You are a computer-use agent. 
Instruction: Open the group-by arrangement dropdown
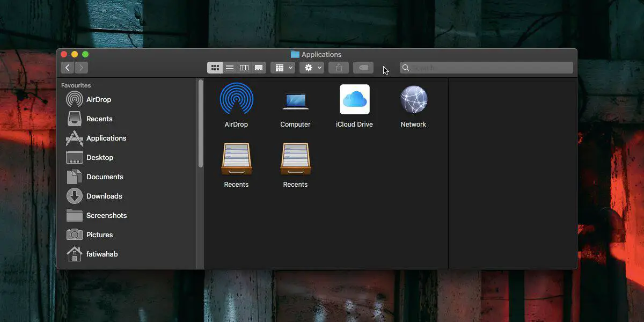[283, 68]
